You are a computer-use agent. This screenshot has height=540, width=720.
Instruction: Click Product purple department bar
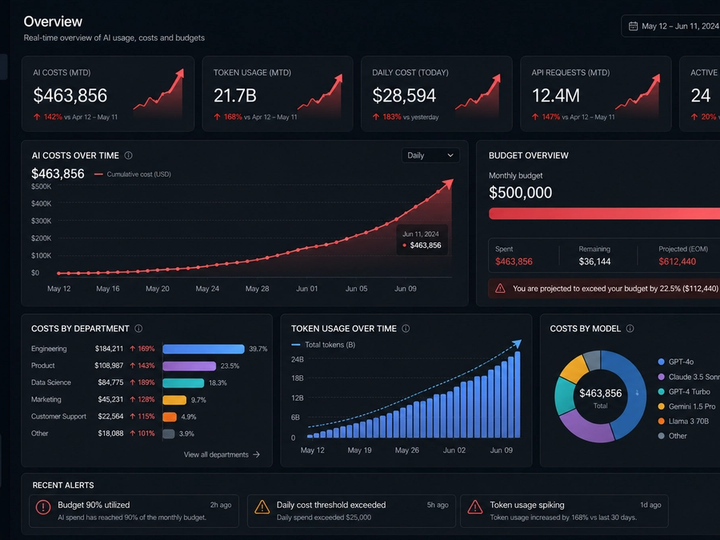click(189, 366)
